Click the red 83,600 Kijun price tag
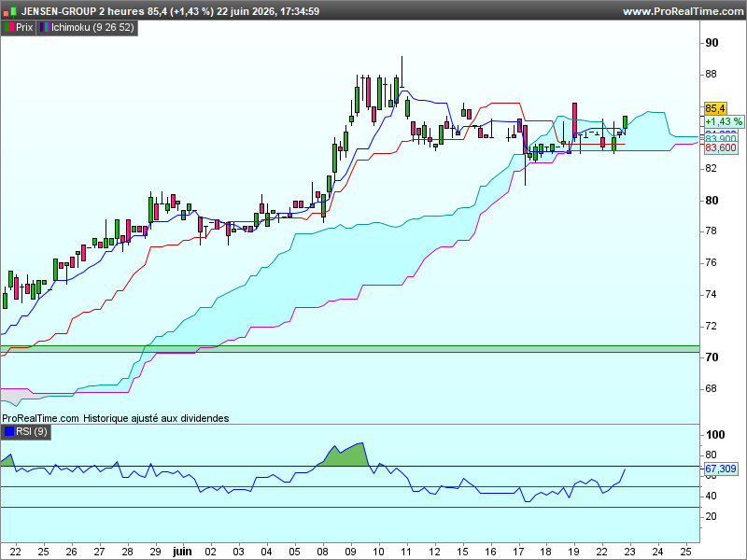This screenshot has width=747, height=560. 721,148
